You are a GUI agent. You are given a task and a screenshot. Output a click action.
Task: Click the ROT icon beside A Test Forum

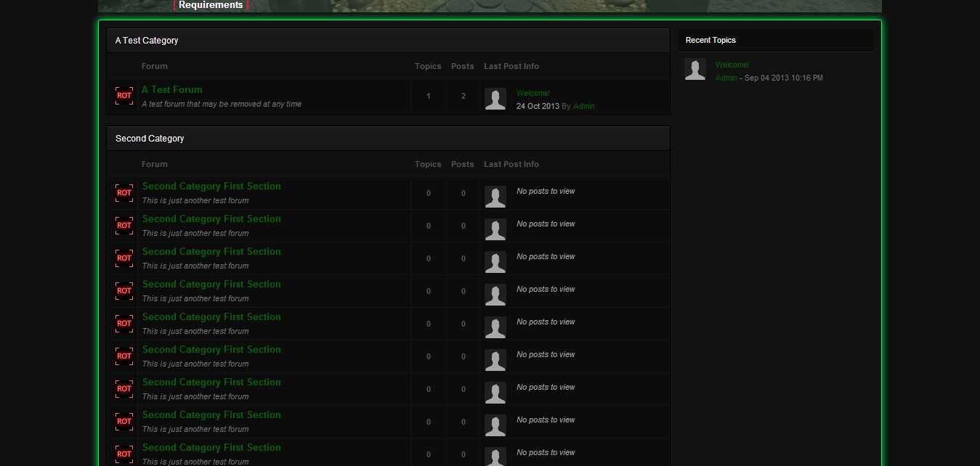click(124, 96)
